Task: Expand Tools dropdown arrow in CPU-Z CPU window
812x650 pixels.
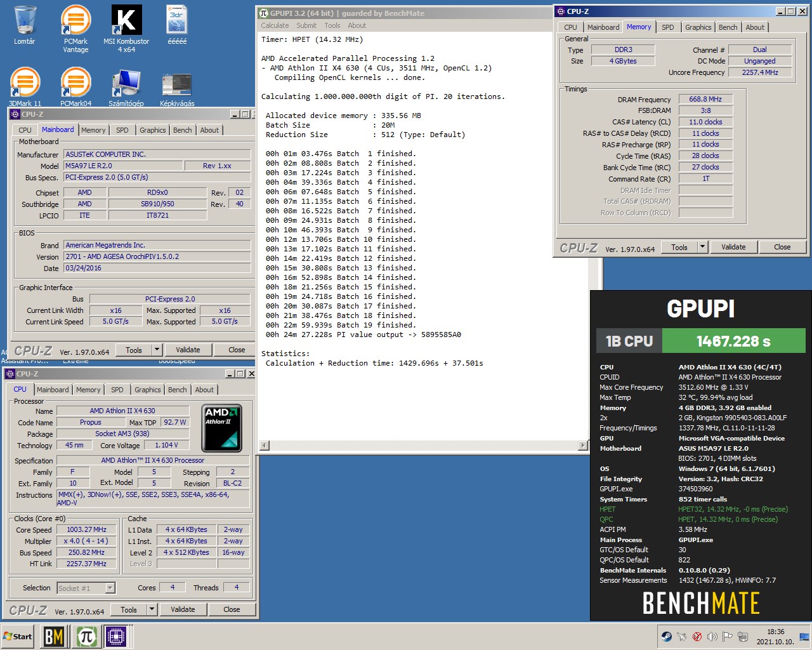Action: pyautogui.click(x=152, y=609)
